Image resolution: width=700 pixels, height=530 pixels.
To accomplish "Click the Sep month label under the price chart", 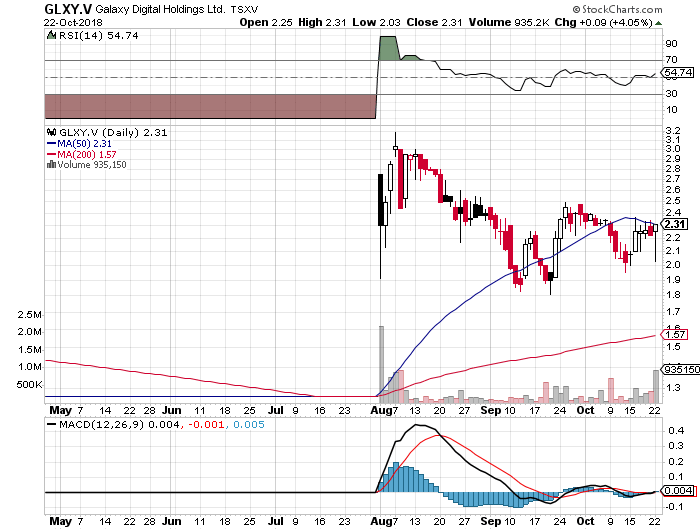I will [490, 410].
